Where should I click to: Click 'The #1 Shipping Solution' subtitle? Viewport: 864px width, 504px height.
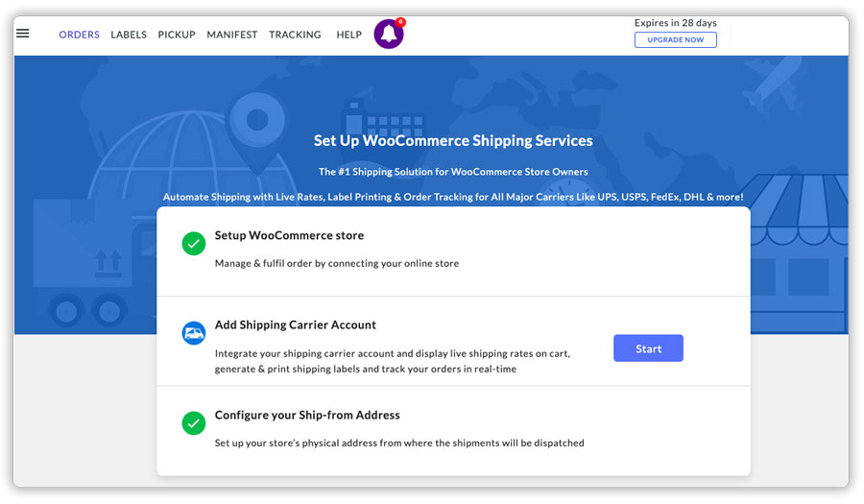(453, 172)
